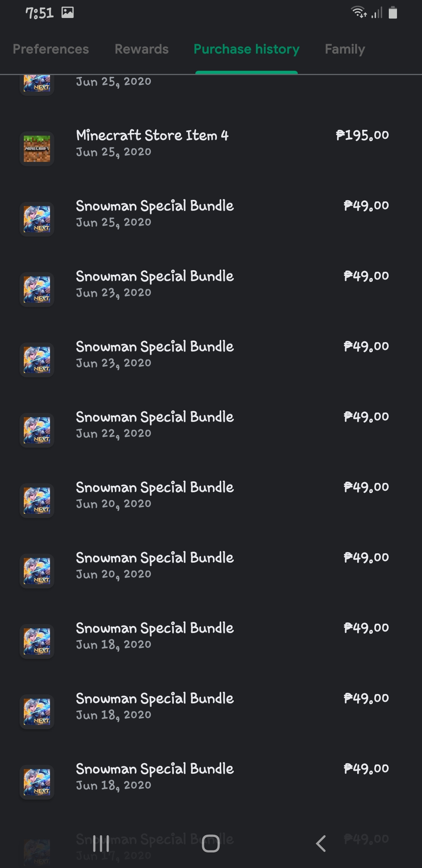Image resolution: width=422 pixels, height=868 pixels.
Task: Open the Preferences tab
Action: point(51,49)
